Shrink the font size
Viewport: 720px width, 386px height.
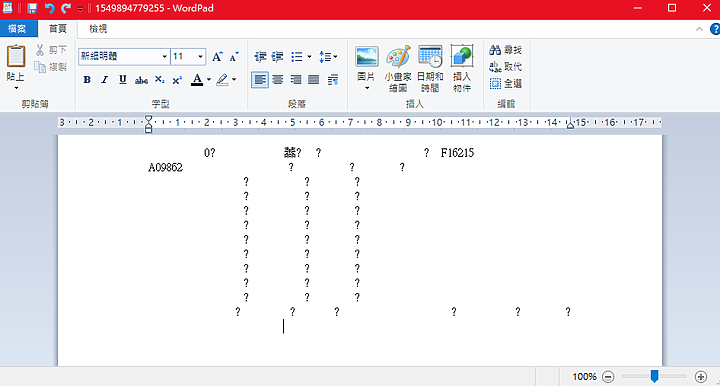(234, 56)
